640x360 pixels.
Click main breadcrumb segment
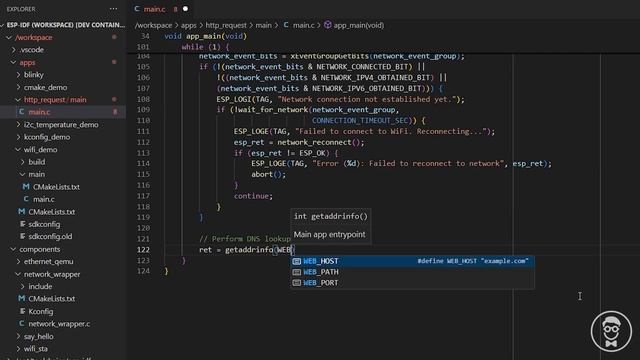263,25
